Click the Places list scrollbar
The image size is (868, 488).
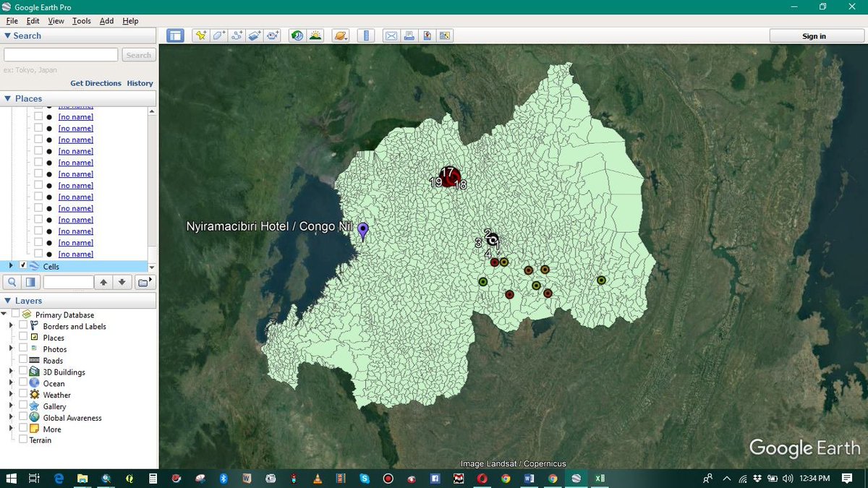(152, 189)
